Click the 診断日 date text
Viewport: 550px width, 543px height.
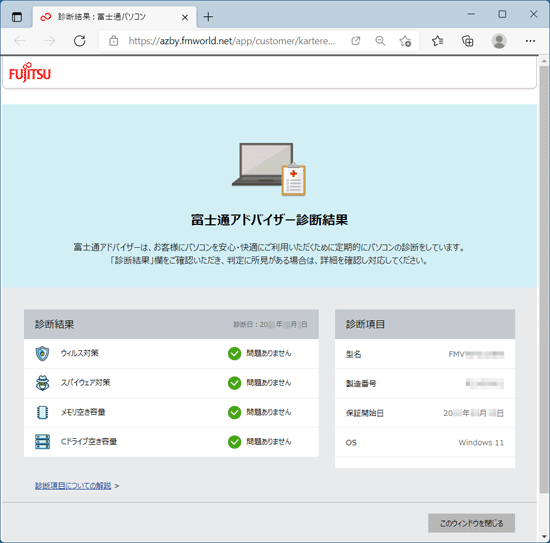point(270,324)
